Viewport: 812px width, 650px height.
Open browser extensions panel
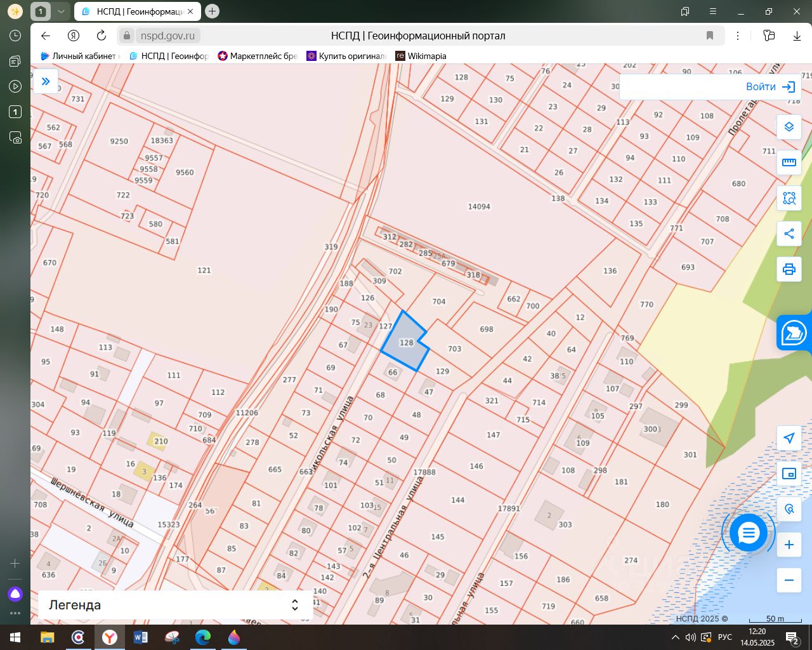tap(769, 36)
